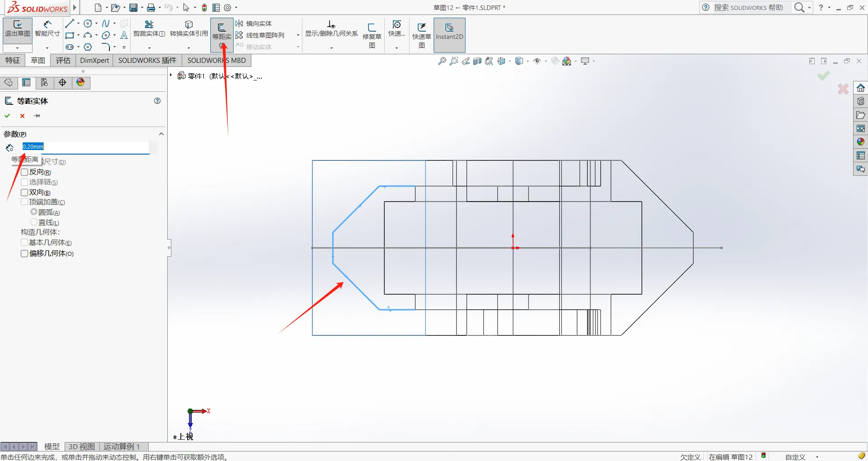The image size is (868, 461).
Task: Select the Circle sketch tool
Action: (88, 24)
